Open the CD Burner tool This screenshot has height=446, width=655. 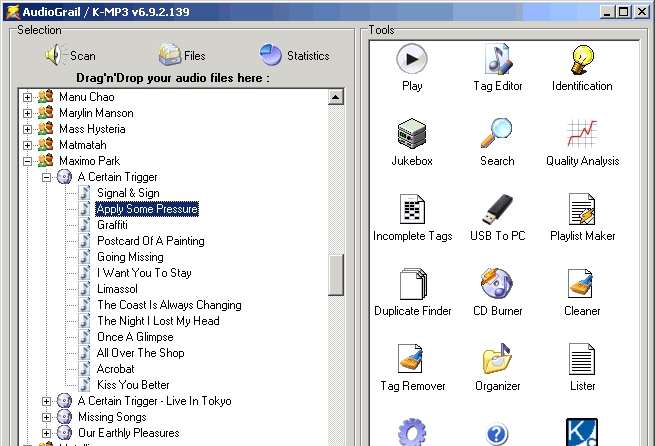click(x=498, y=292)
